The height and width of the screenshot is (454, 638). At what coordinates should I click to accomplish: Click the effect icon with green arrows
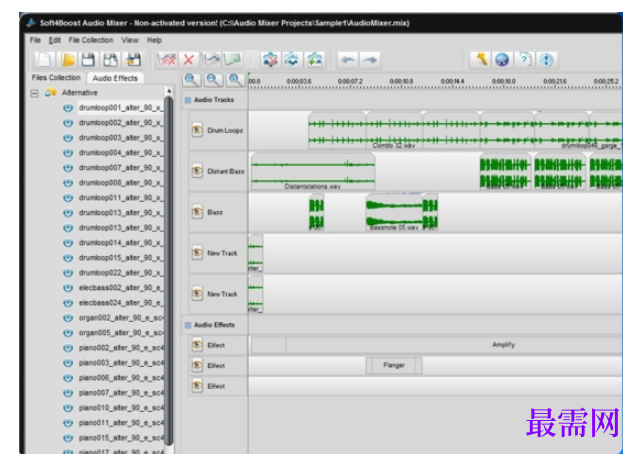[314, 60]
